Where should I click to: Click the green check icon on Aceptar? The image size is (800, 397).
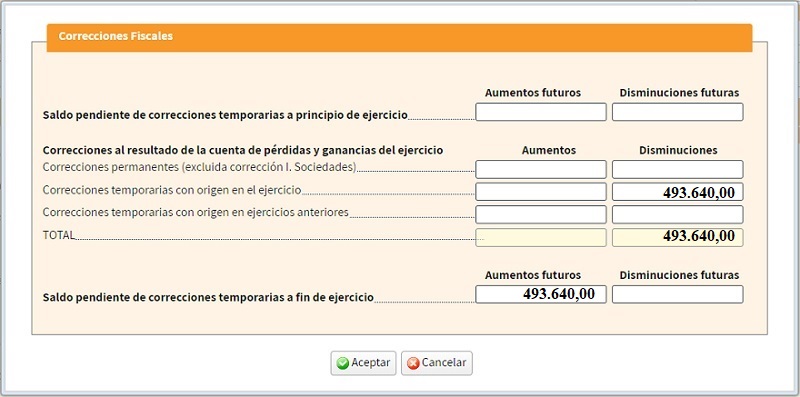coord(343,363)
